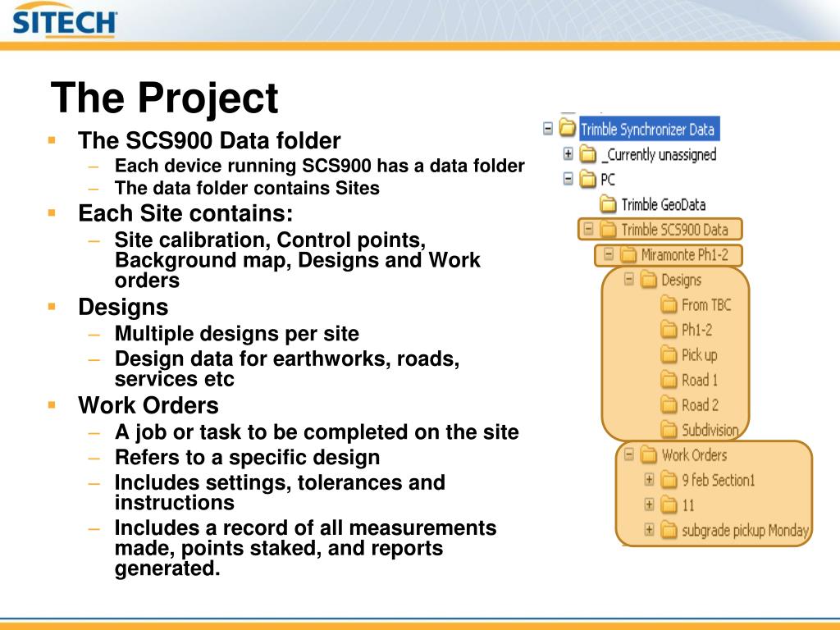Click the Trimble SCS900 Data folder icon

pyautogui.click(x=608, y=230)
